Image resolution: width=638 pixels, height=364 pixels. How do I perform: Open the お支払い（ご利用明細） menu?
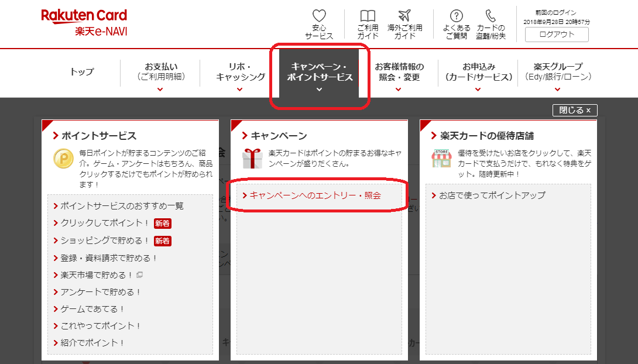tap(161, 71)
